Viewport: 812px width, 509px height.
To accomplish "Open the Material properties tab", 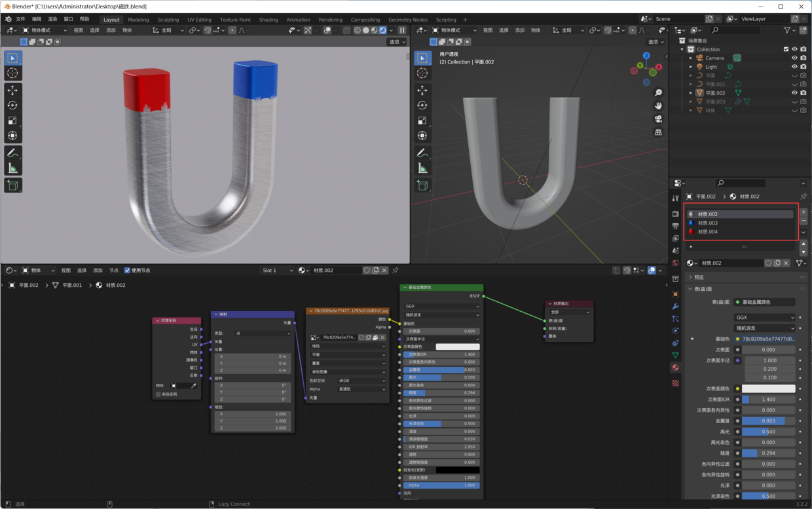I will 675,368.
